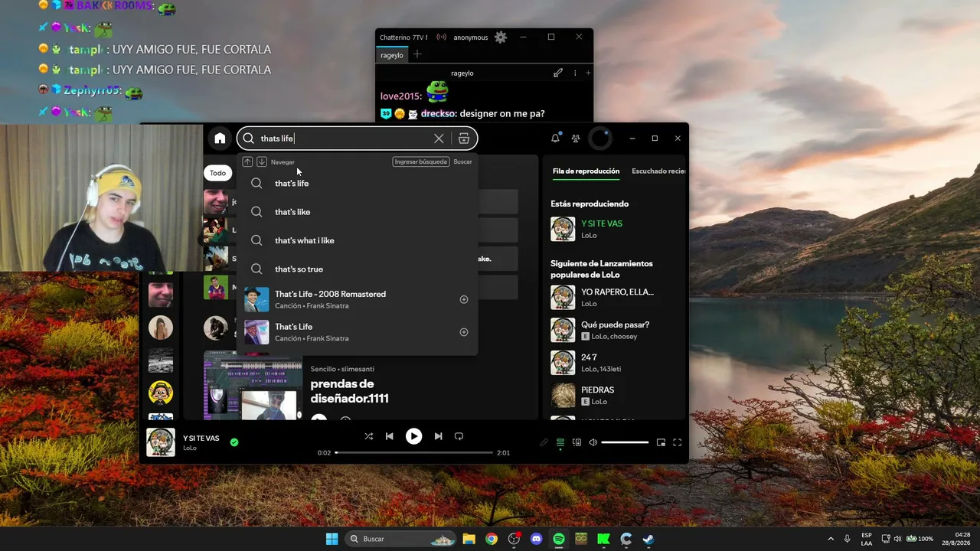Click the anonymous account label in Chatterino

(x=470, y=37)
